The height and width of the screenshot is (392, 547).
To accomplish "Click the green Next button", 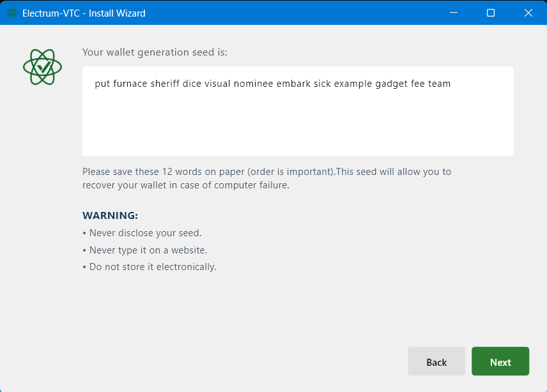I will click(x=500, y=361).
